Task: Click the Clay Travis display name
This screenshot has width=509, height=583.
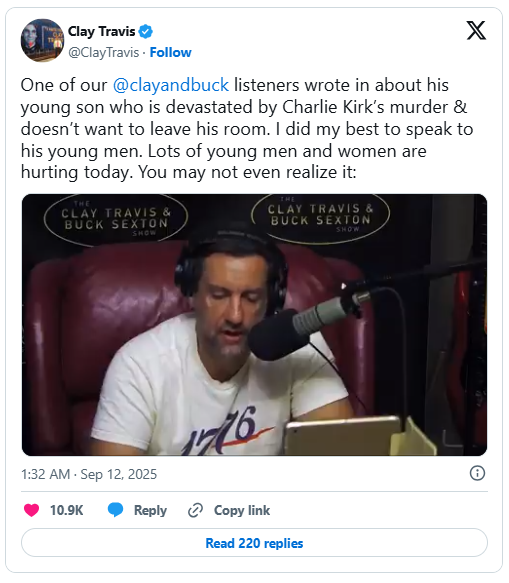Action: tap(101, 32)
